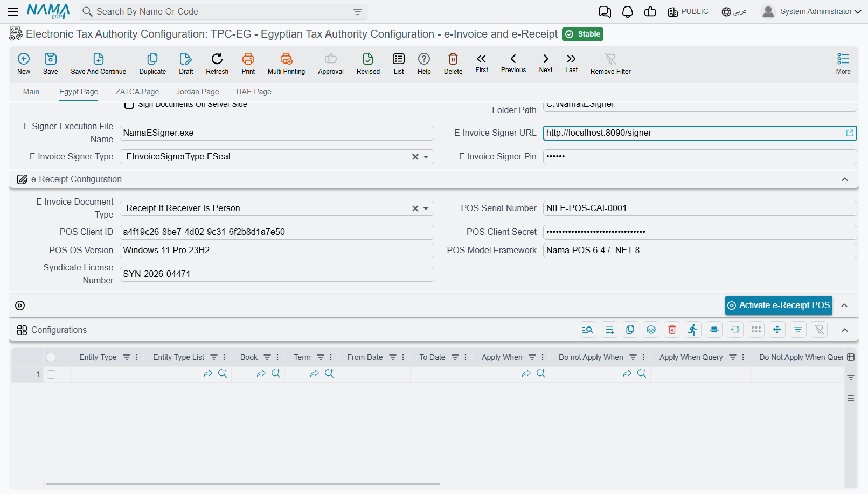Switch to the Main tab

31,92
